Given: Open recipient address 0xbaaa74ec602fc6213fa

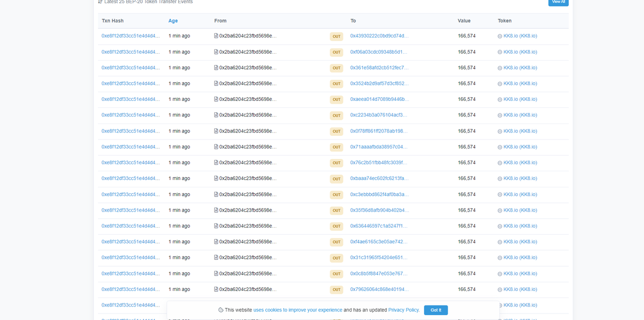Looking at the screenshot, I should [379, 179].
